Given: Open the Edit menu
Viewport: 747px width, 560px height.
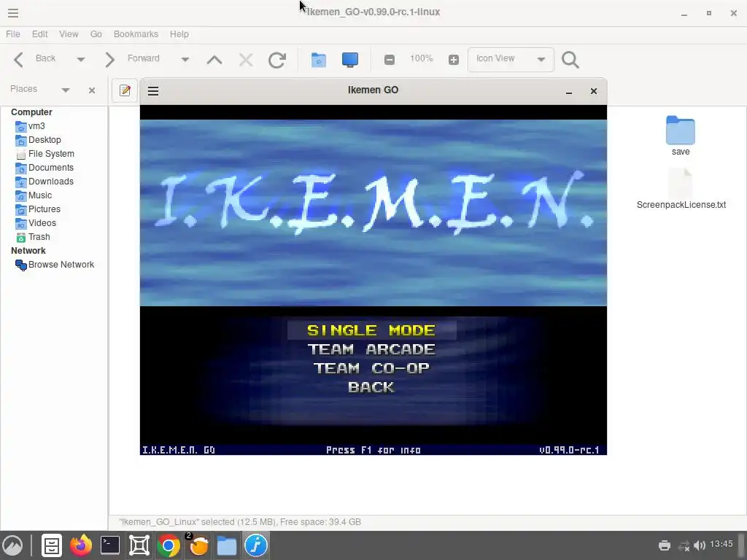Looking at the screenshot, I should [x=40, y=34].
